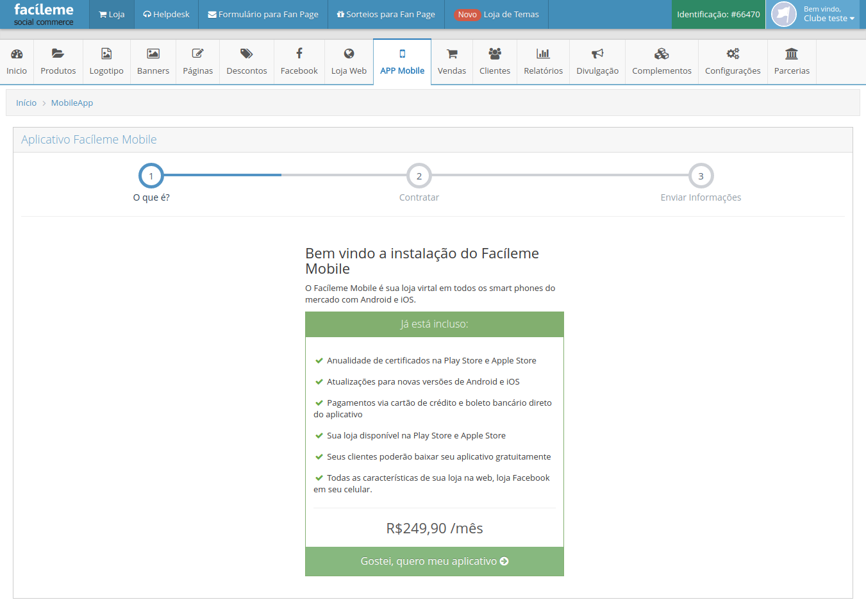Click Anualidade de certificados feature line

pos(426,361)
